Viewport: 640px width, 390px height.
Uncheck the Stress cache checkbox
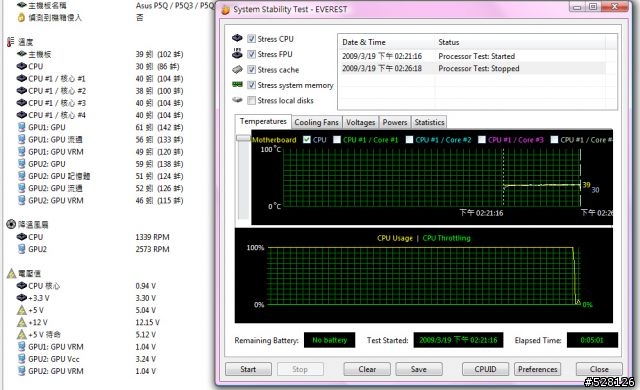[251, 69]
